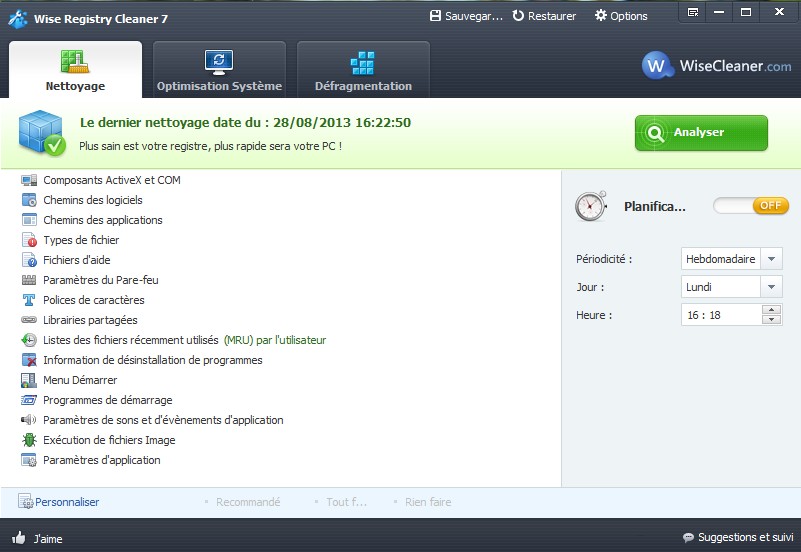Click the Types de fichier icon
Image resolution: width=801 pixels, height=552 pixels.
(x=29, y=239)
